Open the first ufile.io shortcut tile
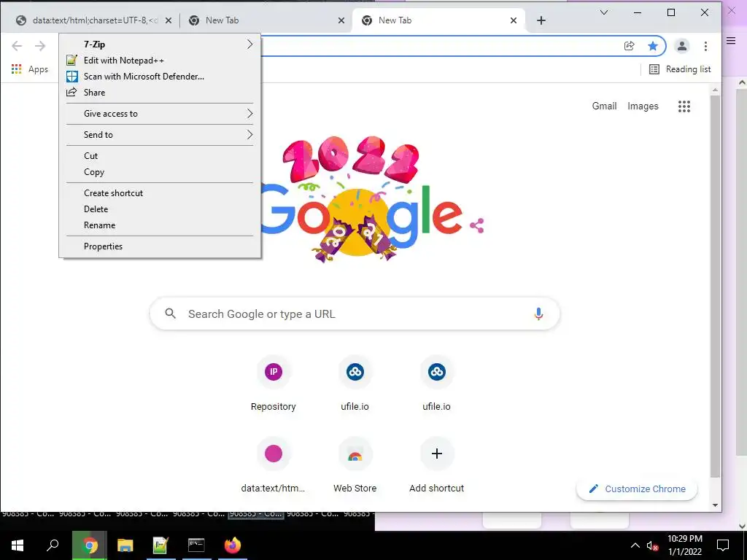The image size is (747, 560). [355, 383]
